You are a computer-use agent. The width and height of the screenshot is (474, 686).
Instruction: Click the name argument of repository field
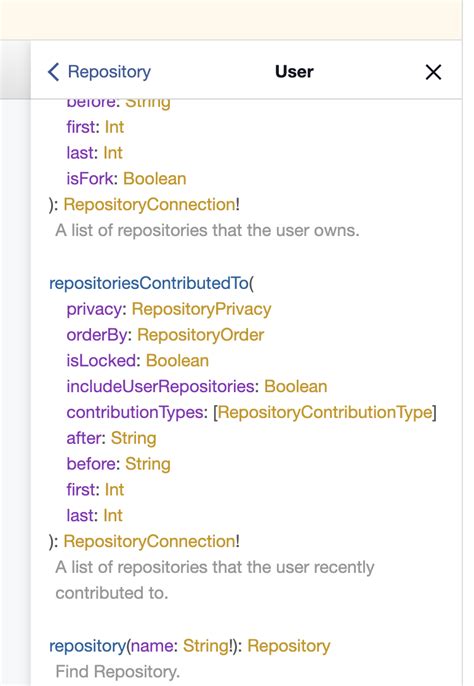(150, 646)
